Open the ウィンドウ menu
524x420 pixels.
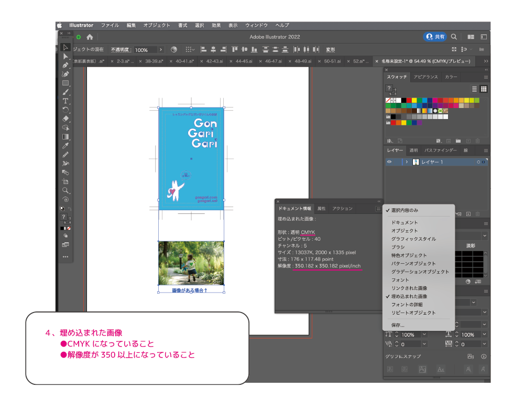(x=256, y=25)
